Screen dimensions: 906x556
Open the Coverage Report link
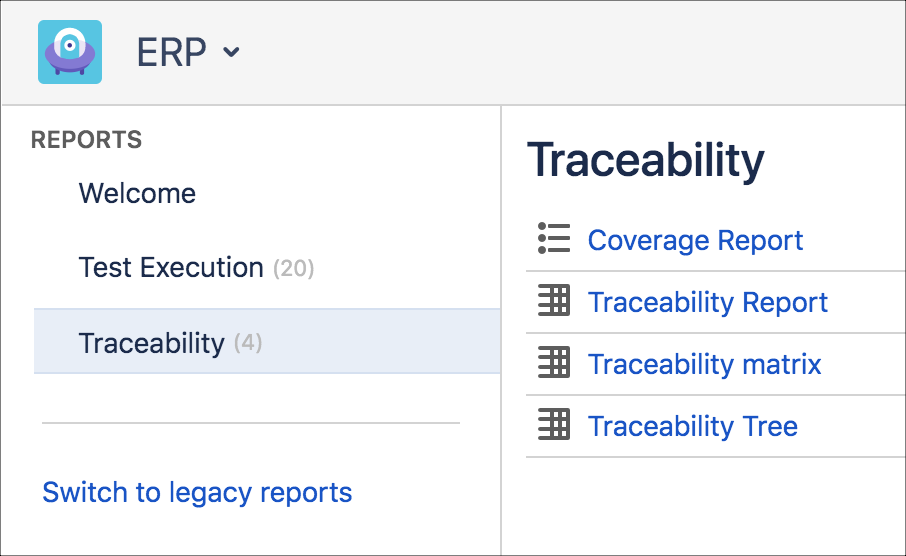(695, 240)
